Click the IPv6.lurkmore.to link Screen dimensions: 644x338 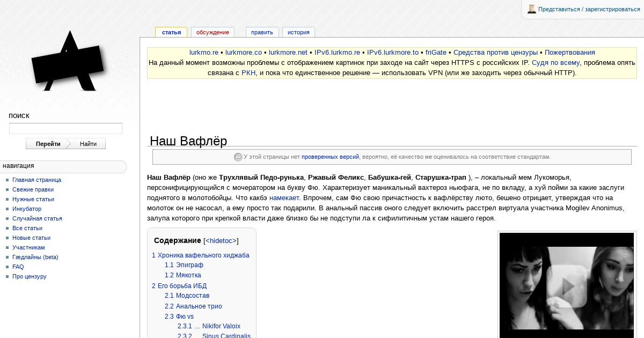(x=393, y=53)
